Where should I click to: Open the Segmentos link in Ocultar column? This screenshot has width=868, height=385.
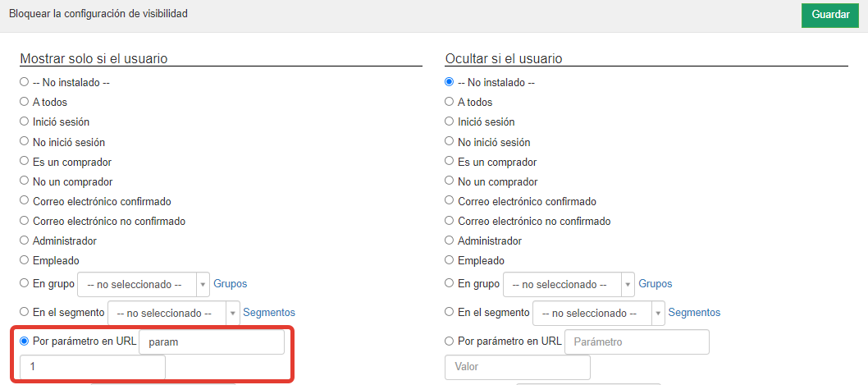[694, 313]
